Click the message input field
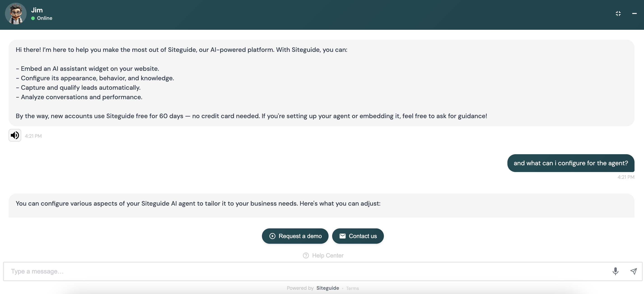 pos(175,271)
